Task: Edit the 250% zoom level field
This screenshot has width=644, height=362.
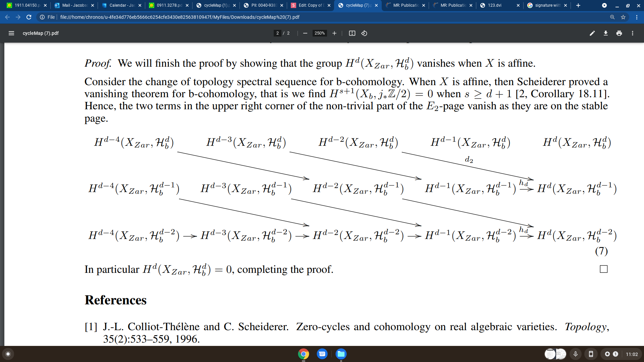Action: 319,33
